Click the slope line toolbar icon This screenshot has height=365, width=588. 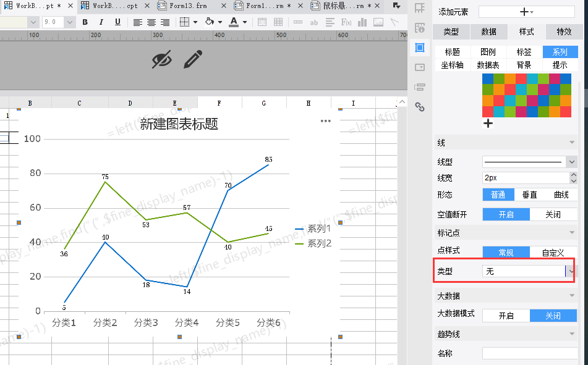394,22
